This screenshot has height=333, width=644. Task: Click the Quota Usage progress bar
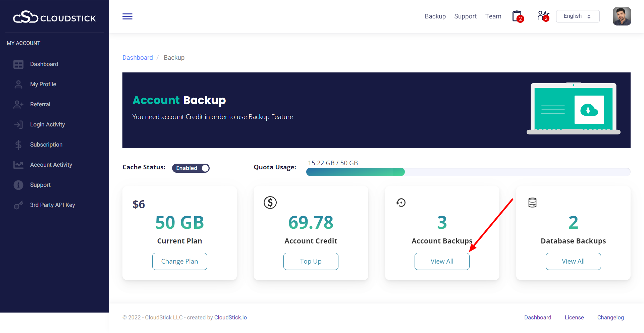pyautogui.click(x=468, y=172)
